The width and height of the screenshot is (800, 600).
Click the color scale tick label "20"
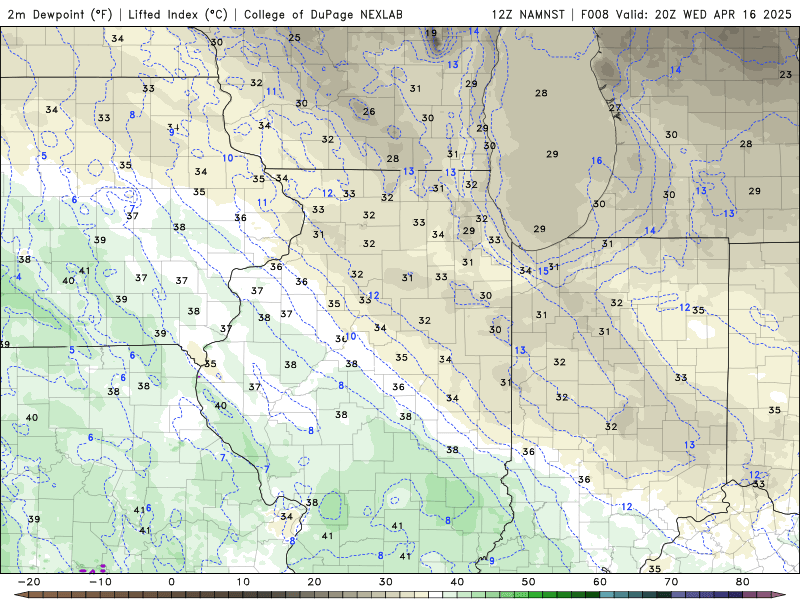[x=314, y=582]
